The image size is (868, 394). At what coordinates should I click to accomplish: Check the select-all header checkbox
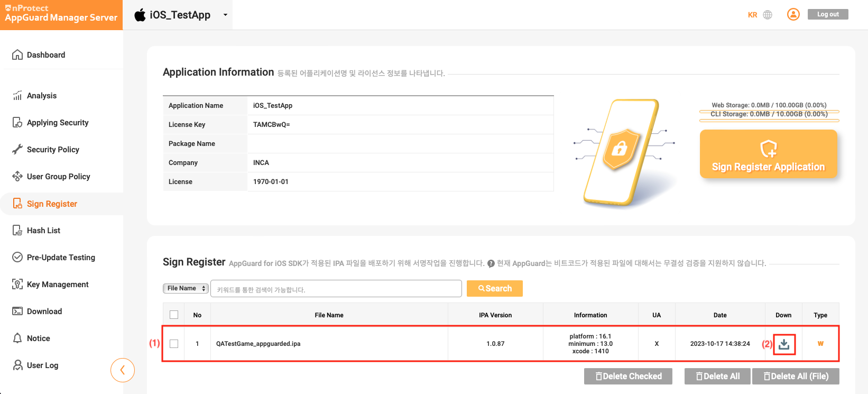(174, 315)
